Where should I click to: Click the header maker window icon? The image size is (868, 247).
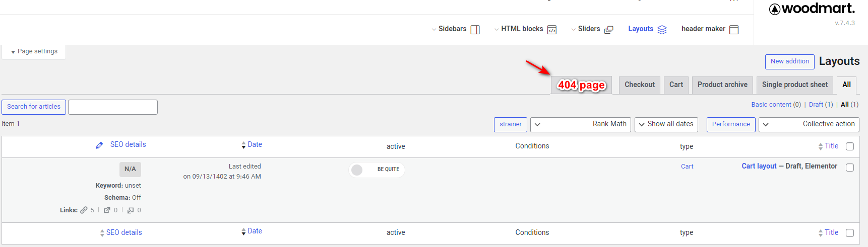coord(734,30)
